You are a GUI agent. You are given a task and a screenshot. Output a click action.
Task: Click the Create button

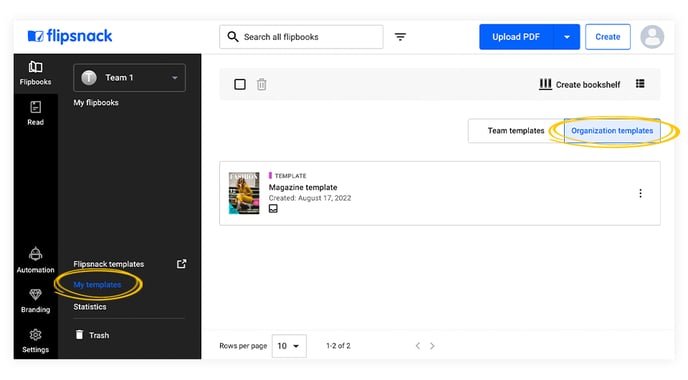click(x=608, y=37)
